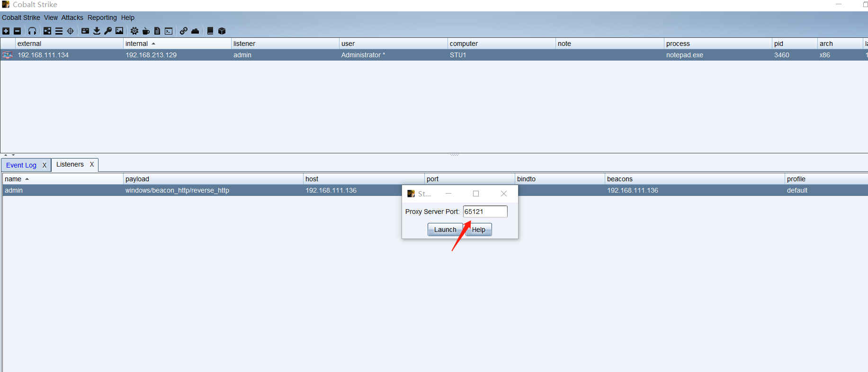The width and height of the screenshot is (868, 372).
Task: Sort sessions by note column header
Action: tap(609, 44)
